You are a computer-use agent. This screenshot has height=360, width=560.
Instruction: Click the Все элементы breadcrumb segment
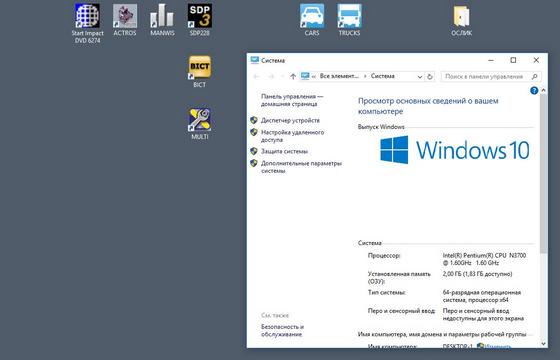[x=339, y=76]
